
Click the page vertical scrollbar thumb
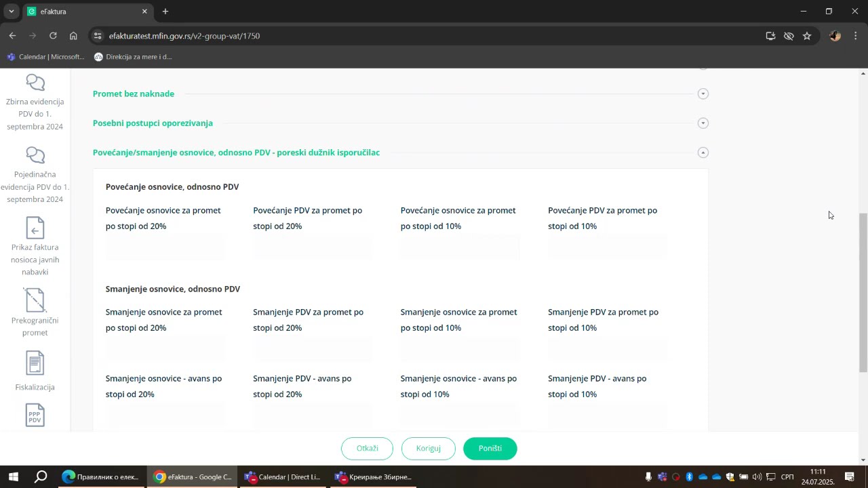(863, 293)
